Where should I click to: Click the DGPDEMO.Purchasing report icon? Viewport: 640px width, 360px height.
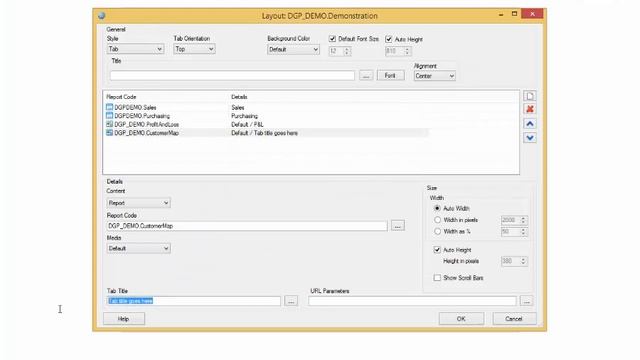[x=109, y=116]
